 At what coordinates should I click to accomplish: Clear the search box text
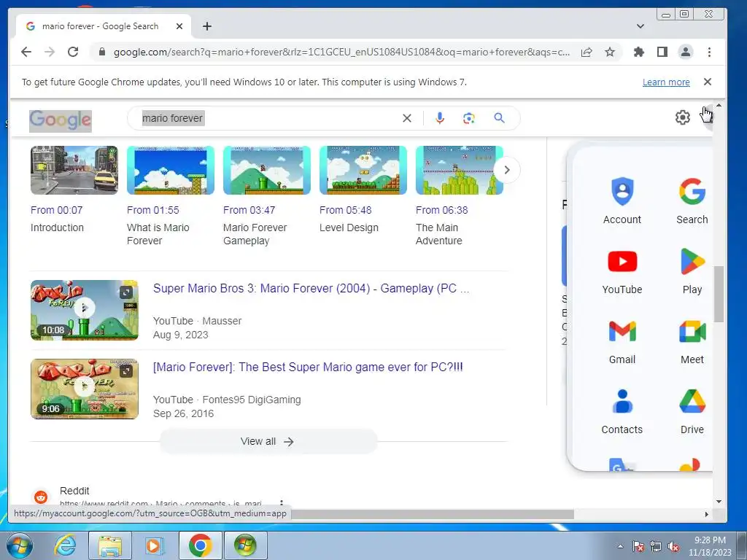point(407,118)
